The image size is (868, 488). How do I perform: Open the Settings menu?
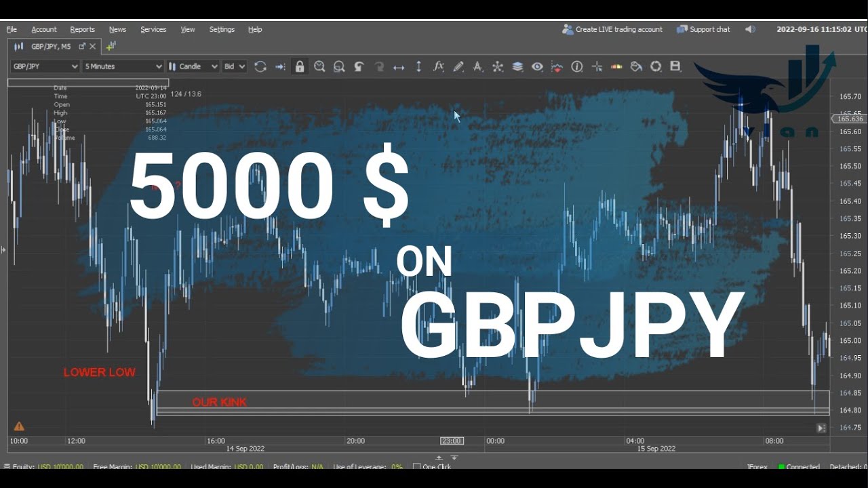point(222,29)
